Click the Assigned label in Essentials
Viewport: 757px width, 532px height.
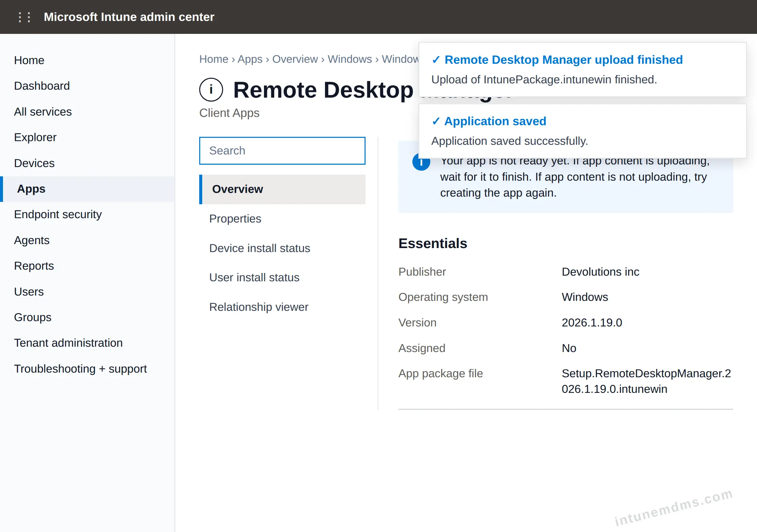pyautogui.click(x=422, y=348)
